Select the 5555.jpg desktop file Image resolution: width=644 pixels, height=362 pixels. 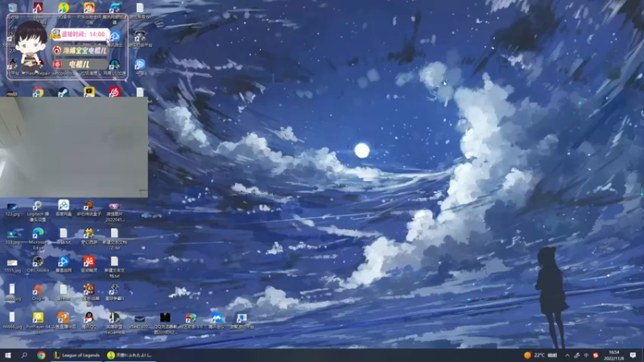[12, 265]
